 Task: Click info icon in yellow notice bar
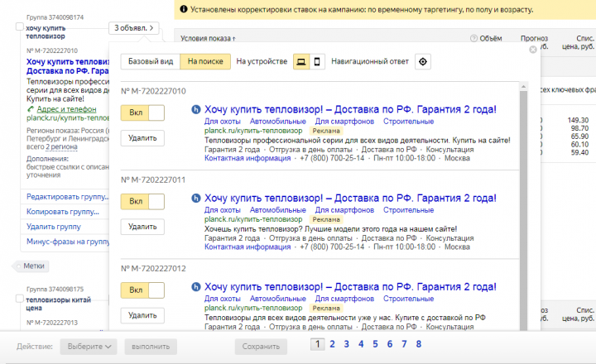tap(184, 9)
